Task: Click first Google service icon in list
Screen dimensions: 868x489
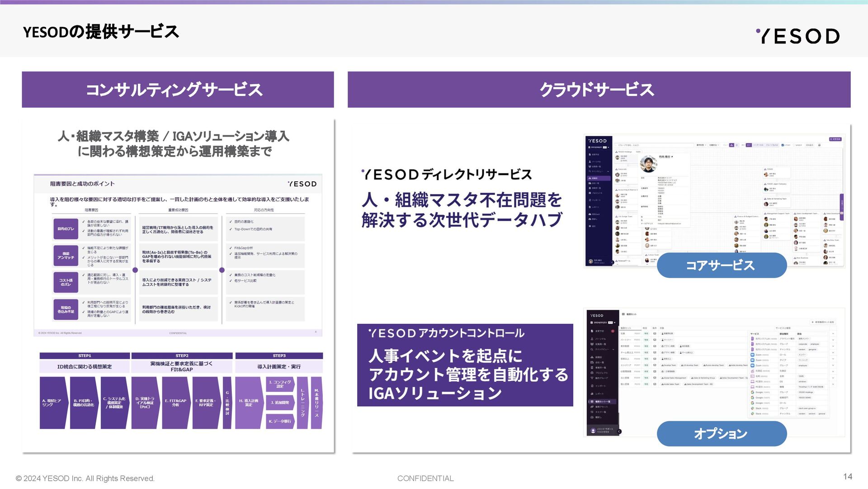Action: click(753, 392)
